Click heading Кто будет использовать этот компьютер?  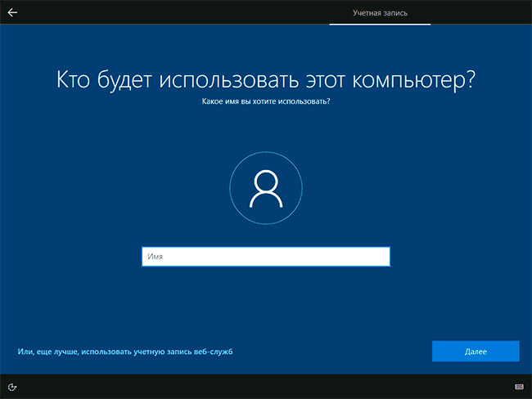tap(266, 80)
